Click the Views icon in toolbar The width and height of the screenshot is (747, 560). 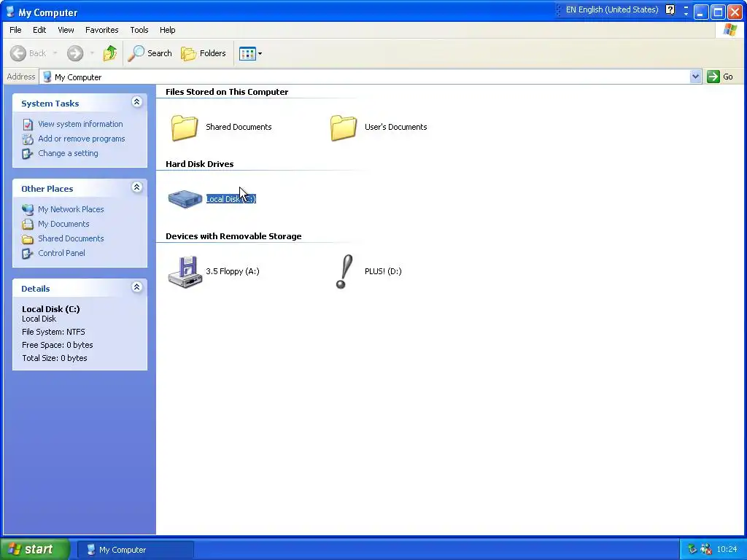pos(247,54)
